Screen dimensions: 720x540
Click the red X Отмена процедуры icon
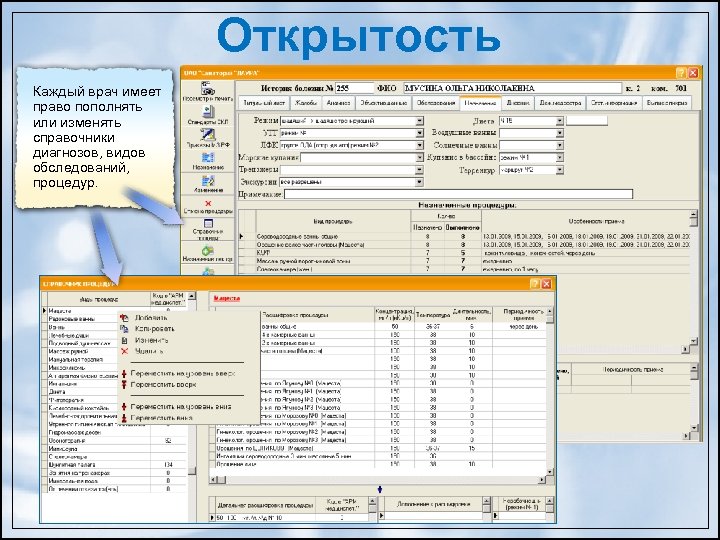(208, 206)
